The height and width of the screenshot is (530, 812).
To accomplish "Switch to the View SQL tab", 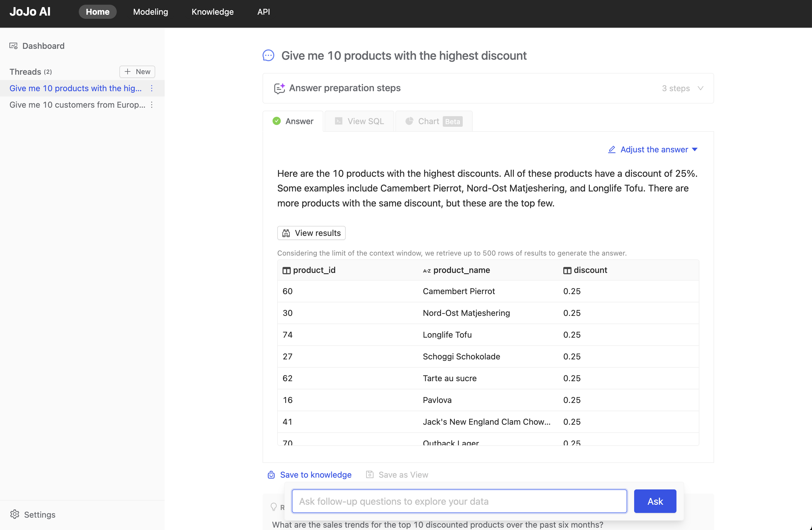I will [x=359, y=121].
